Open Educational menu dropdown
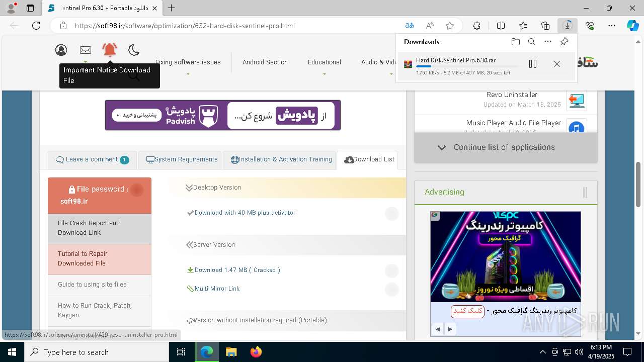The width and height of the screenshot is (644, 362). tap(325, 62)
